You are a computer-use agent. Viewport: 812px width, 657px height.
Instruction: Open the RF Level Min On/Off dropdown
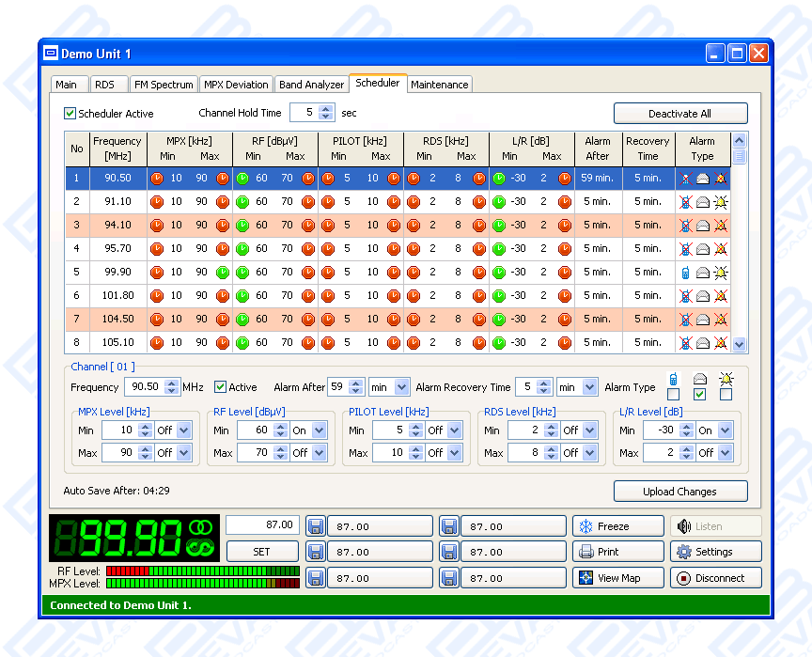[320, 430]
